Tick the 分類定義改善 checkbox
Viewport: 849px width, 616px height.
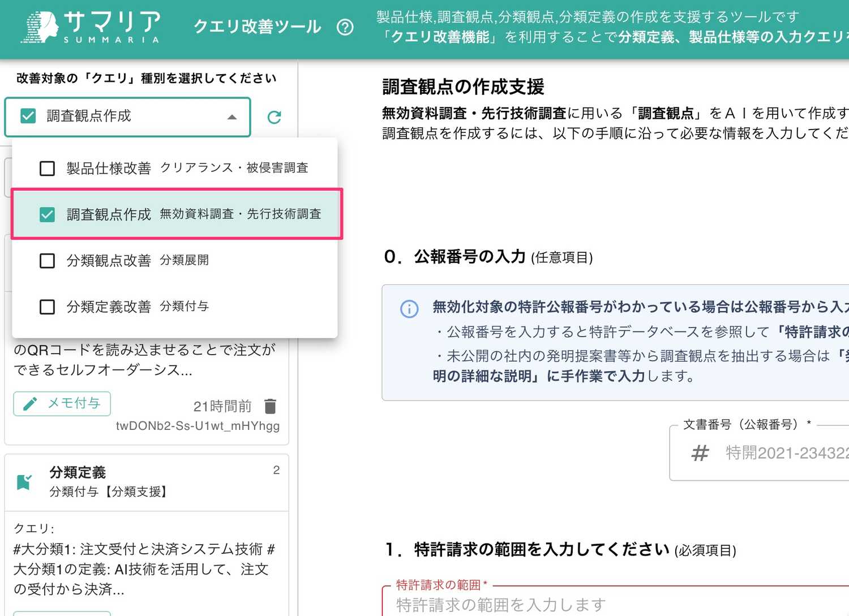47,307
